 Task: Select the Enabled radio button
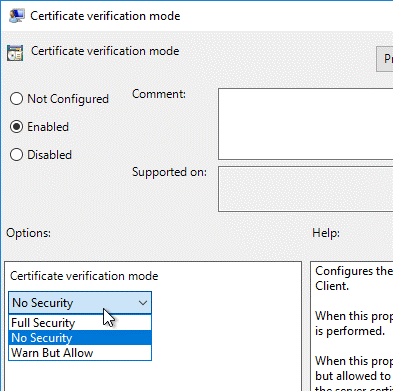pyautogui.click(x=16, y=127)
